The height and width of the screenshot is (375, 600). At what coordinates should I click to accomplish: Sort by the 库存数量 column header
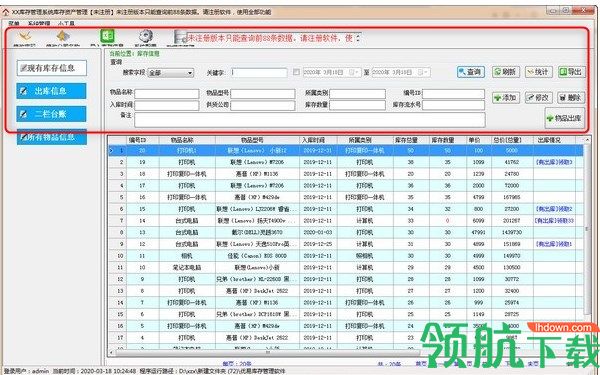[447, 140]
